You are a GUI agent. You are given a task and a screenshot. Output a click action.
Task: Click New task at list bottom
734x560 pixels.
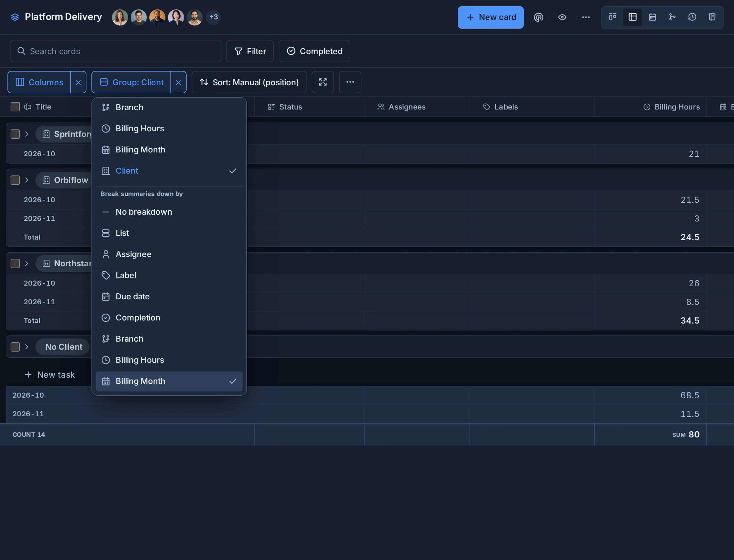50,375
